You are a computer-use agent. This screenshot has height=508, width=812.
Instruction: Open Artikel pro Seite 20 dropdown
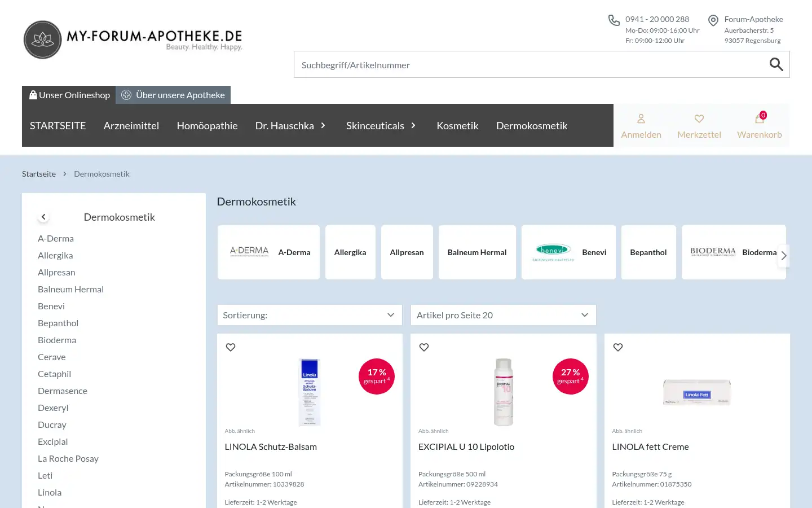(503, 315)
